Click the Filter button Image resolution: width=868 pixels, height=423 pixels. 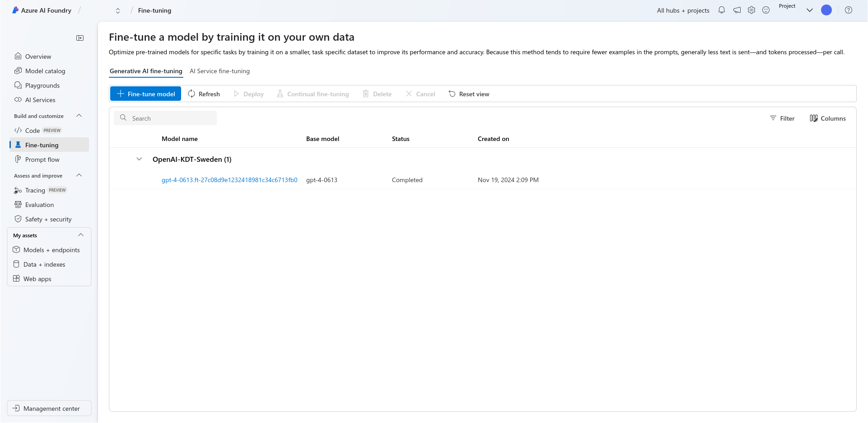(x=782, y=118)
